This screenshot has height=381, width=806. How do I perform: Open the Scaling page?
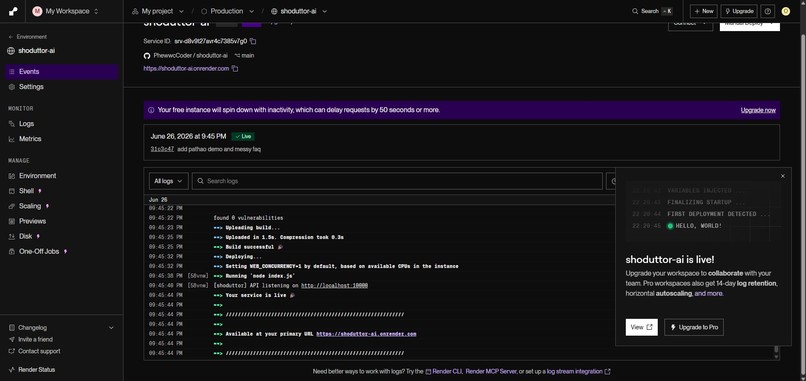[x=62, y=206]
